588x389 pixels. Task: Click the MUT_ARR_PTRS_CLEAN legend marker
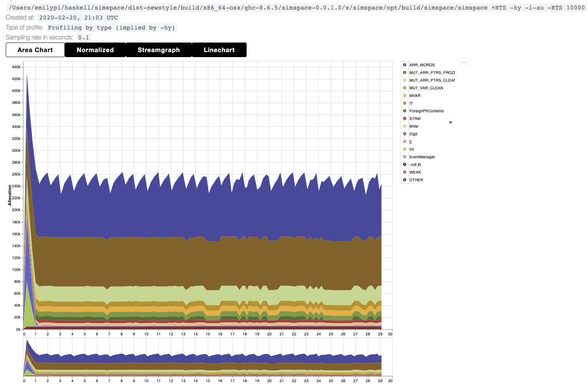(405, 80)
